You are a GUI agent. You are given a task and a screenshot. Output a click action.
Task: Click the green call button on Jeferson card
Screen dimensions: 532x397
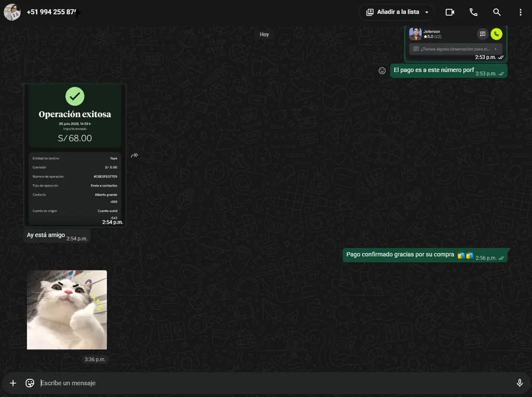click(x=496, y=34)
